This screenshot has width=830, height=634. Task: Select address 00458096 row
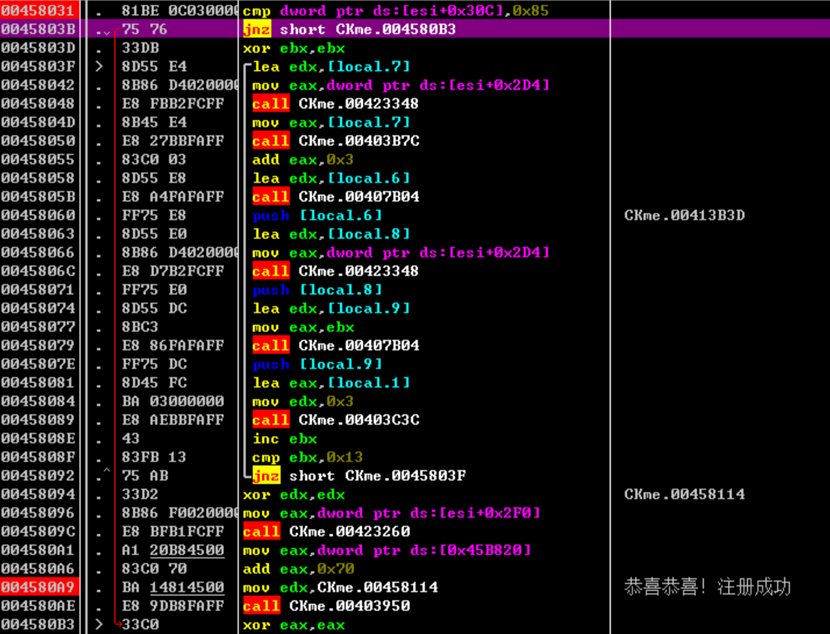click(38, 513)
